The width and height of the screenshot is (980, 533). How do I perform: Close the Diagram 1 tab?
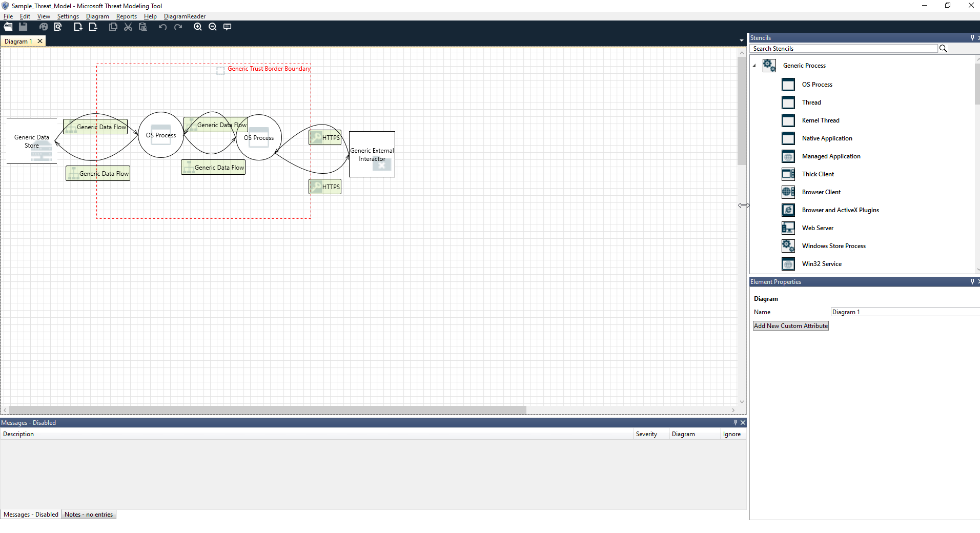click(x=40, y=41)
